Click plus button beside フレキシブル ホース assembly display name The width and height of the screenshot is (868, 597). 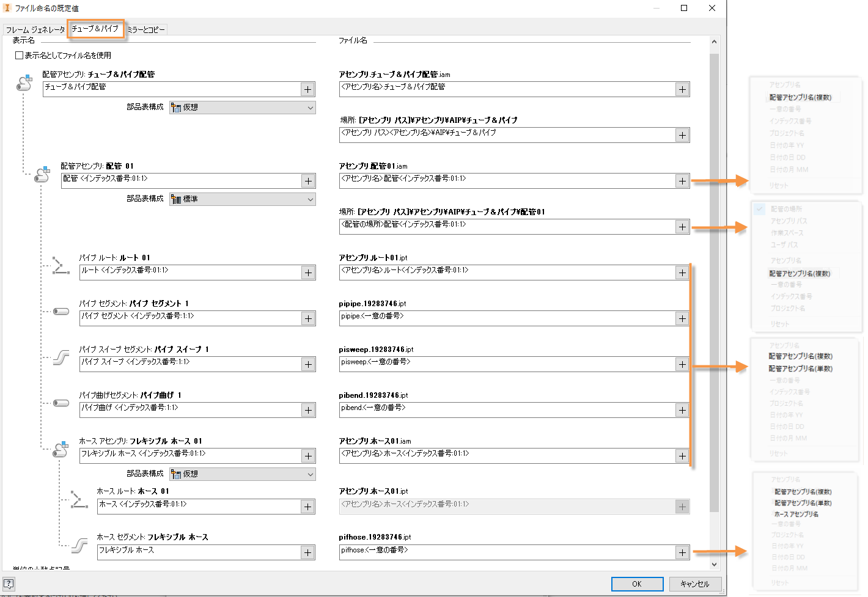click(307, 456)
